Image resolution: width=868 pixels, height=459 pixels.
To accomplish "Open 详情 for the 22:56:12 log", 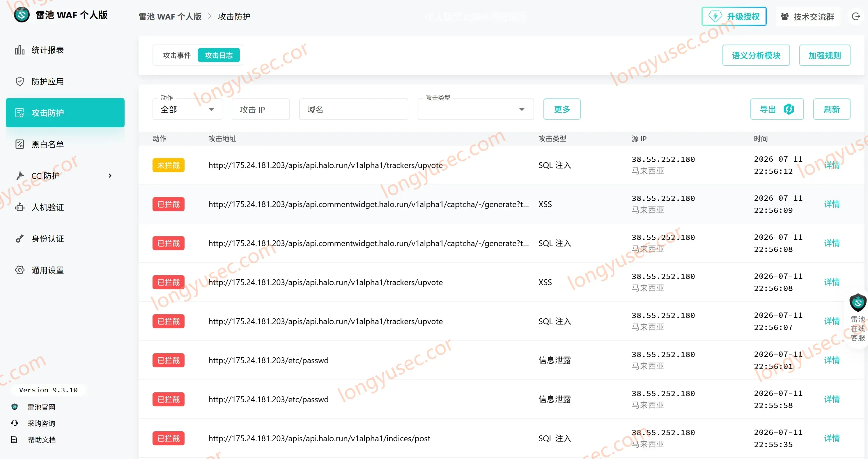I will pos(832,165).
